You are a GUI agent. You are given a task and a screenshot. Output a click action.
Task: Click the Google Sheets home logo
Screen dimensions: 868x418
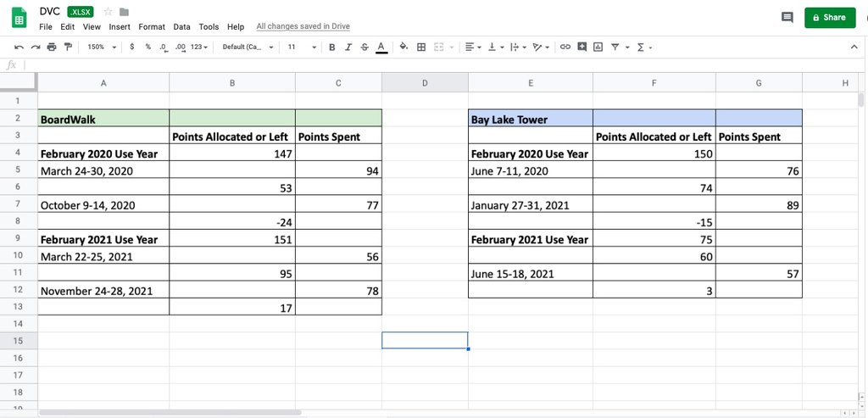[19, 18]
